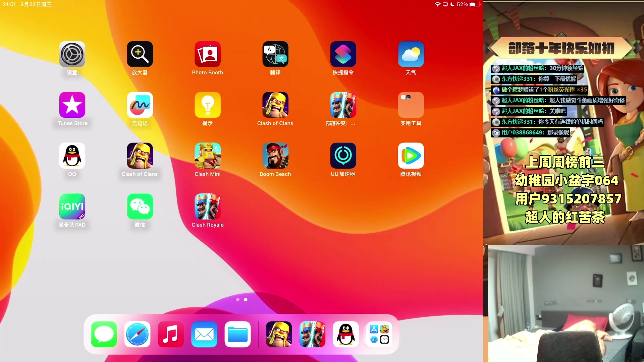Launch Clash Royale in the bottom grid row
The height and width of the screenshot is (362, 644).
pos(208,206)
